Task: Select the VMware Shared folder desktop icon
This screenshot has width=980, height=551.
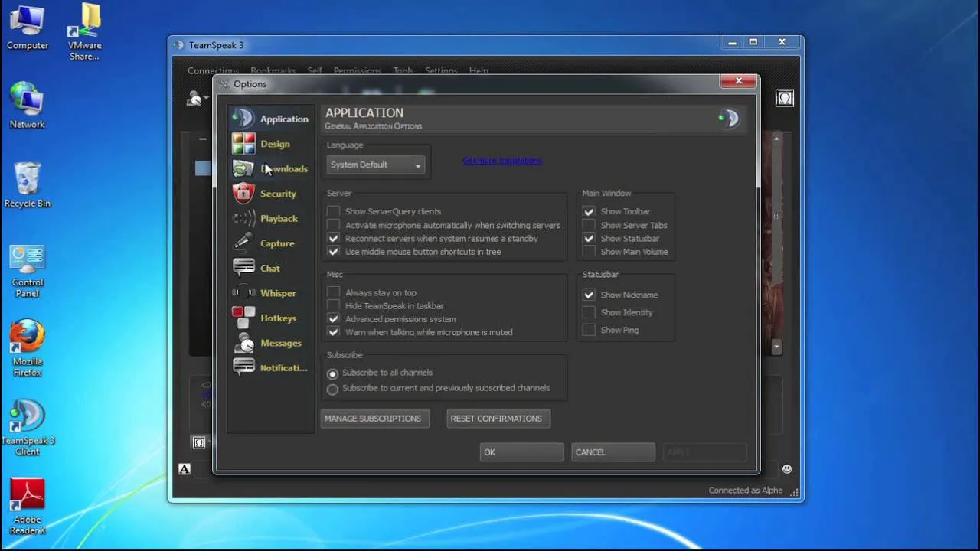Action: (84, 32)
